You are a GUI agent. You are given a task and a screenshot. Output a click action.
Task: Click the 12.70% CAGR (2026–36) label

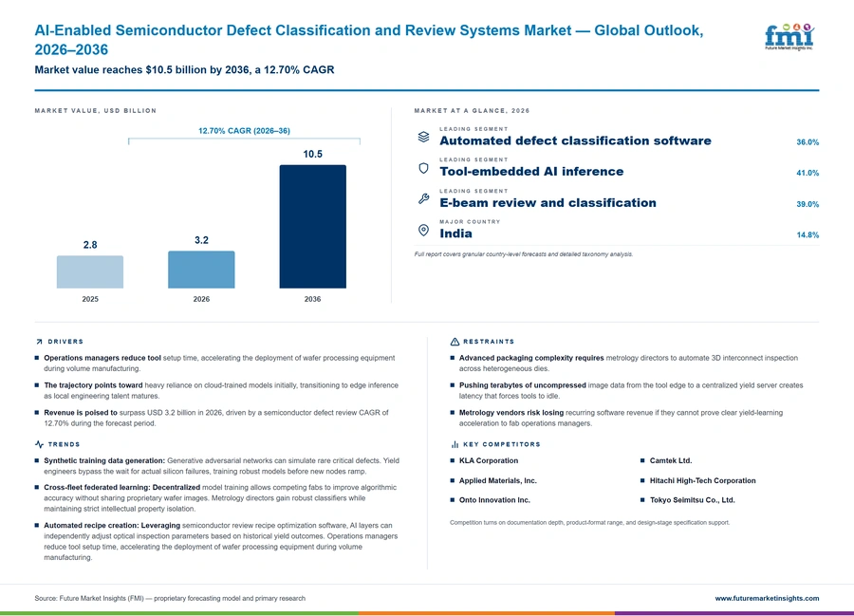pos(244,131)
